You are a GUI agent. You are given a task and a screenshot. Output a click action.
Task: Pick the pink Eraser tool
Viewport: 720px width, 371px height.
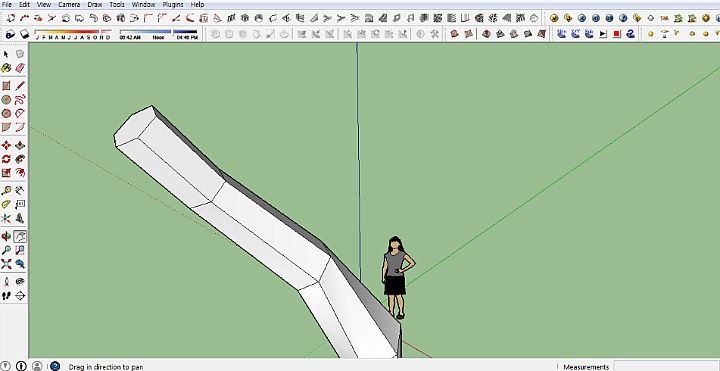[x=20, y=68]
